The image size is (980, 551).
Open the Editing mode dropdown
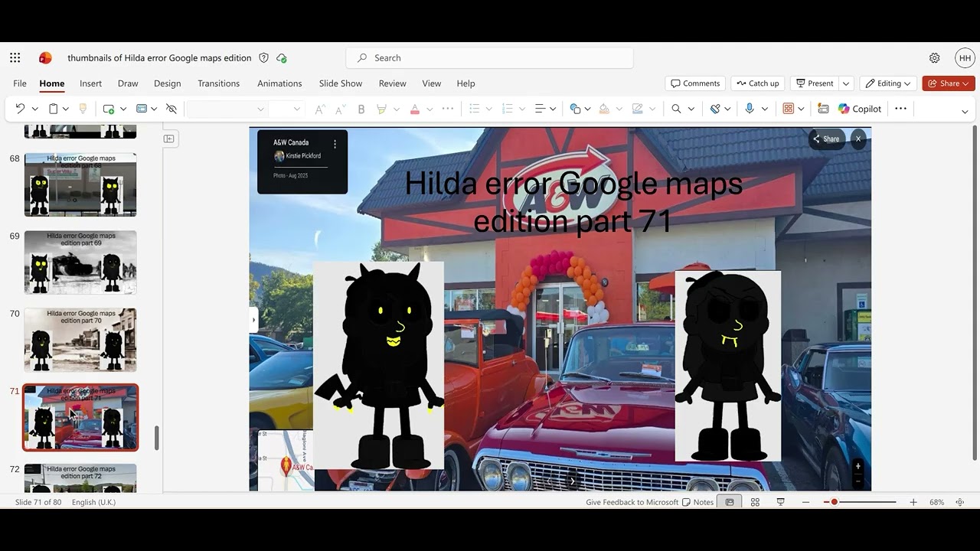889,83
